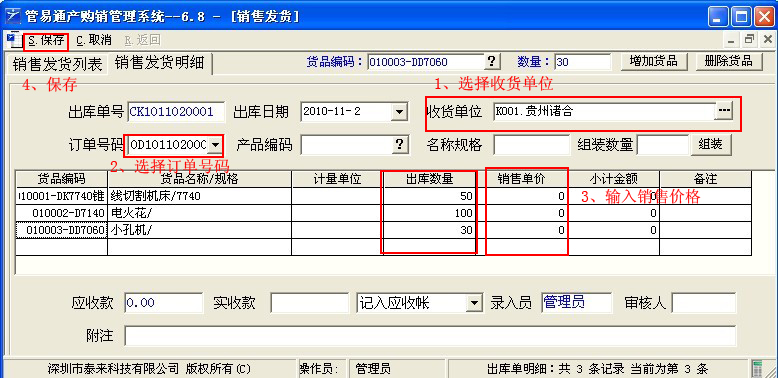Viewport: 778px width, 378px height.
Task: Click goods code cell 10001-DK7740锥
Action: pyautogui.click(x=62, y=196)
